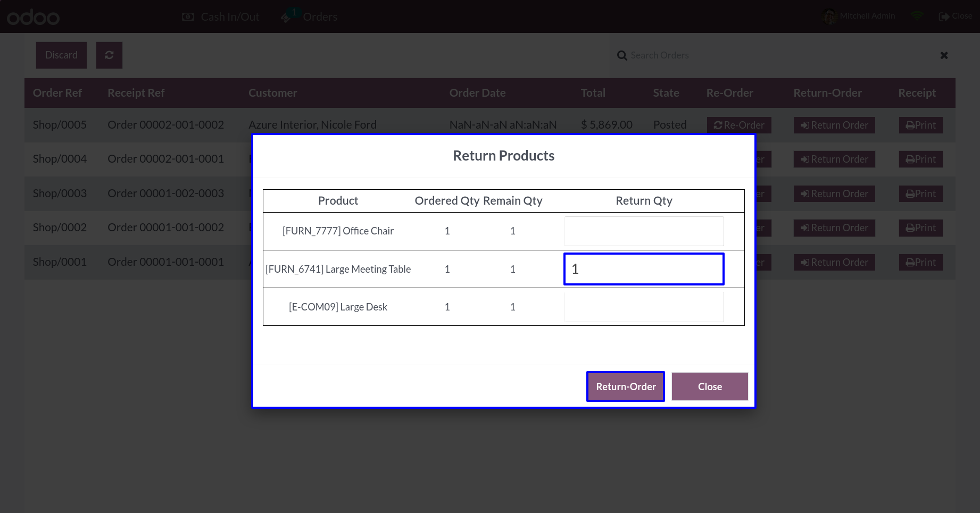Click Return Order for Shop/0004

(x=834, y=159)
